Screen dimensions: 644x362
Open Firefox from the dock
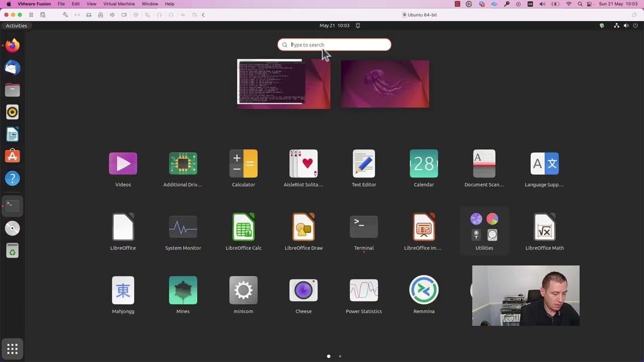[13, 46]
